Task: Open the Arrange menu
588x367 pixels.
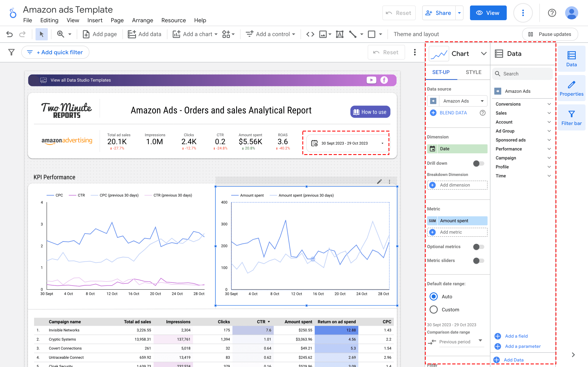Action: tap(142, 20)
